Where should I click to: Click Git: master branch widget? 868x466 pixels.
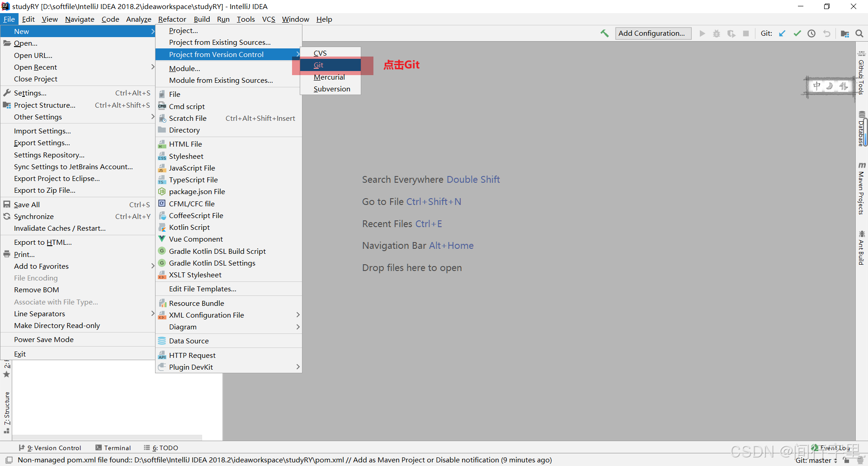point(816,461)
